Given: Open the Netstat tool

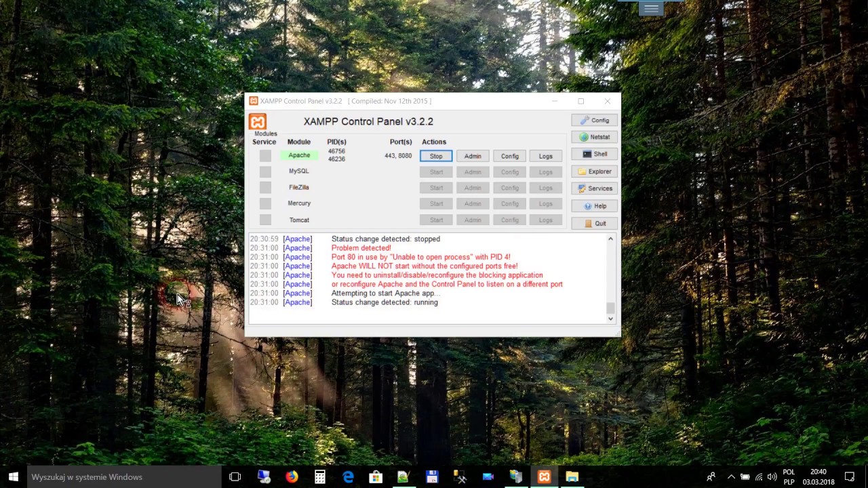Looking at the screenshot, I should [x=594, y=137].
